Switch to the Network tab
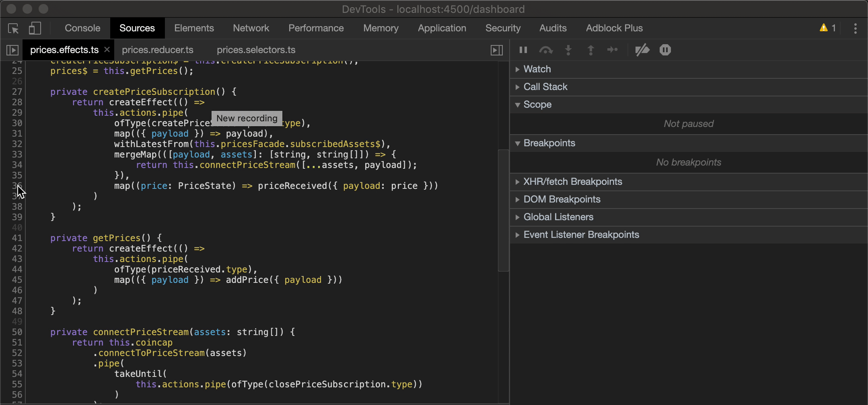Viewport: 868px width, 405px height. [251, 28]
